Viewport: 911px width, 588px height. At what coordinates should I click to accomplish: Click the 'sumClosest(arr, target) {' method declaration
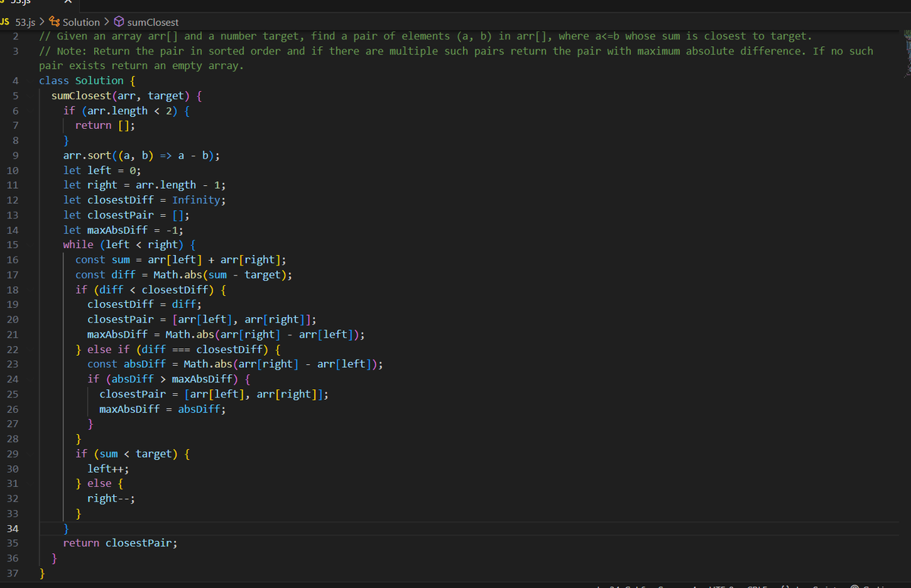tap(126, 96)
